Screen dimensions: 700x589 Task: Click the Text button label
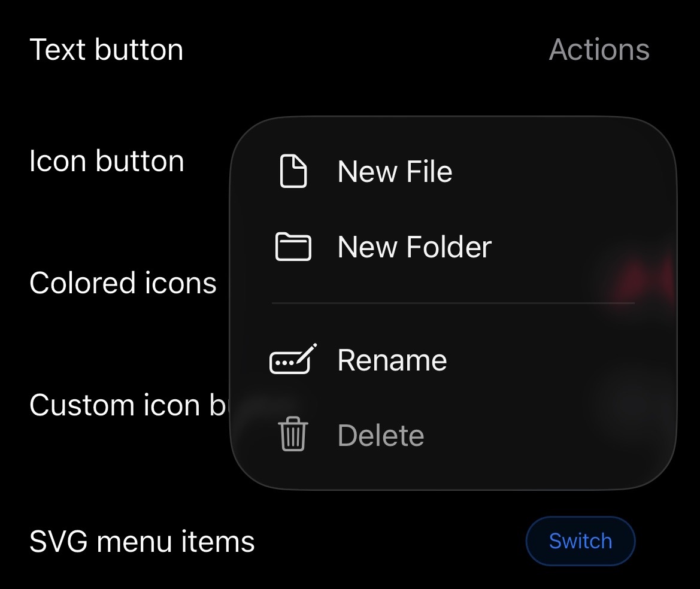point(107,50)
